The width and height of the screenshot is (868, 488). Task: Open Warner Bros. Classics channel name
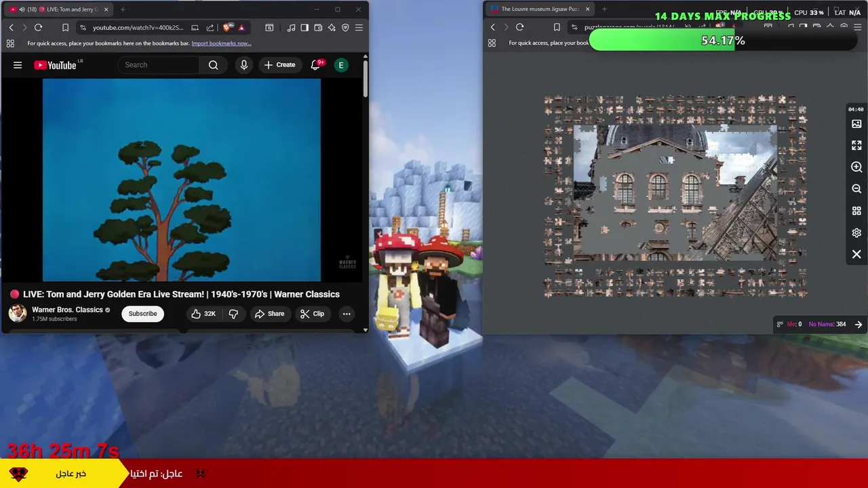pyautogui.click(x=67, y=310)
